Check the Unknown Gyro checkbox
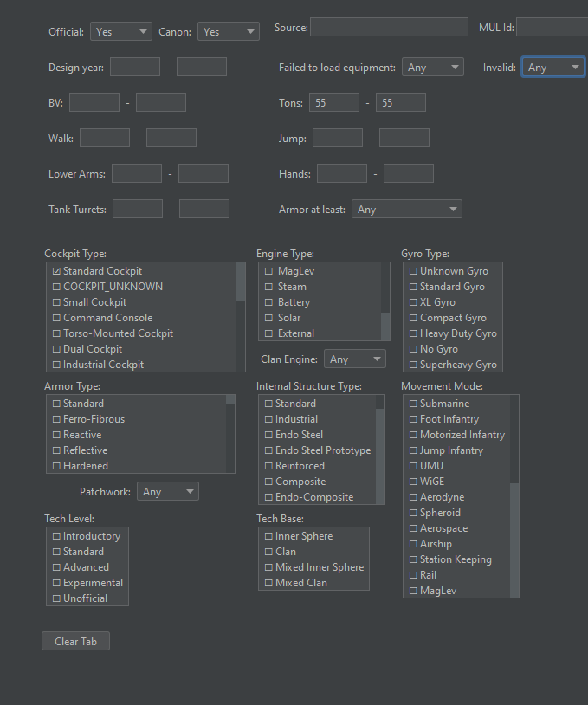The width and height of the screenshot is (588, 705). tap(413, 271)
